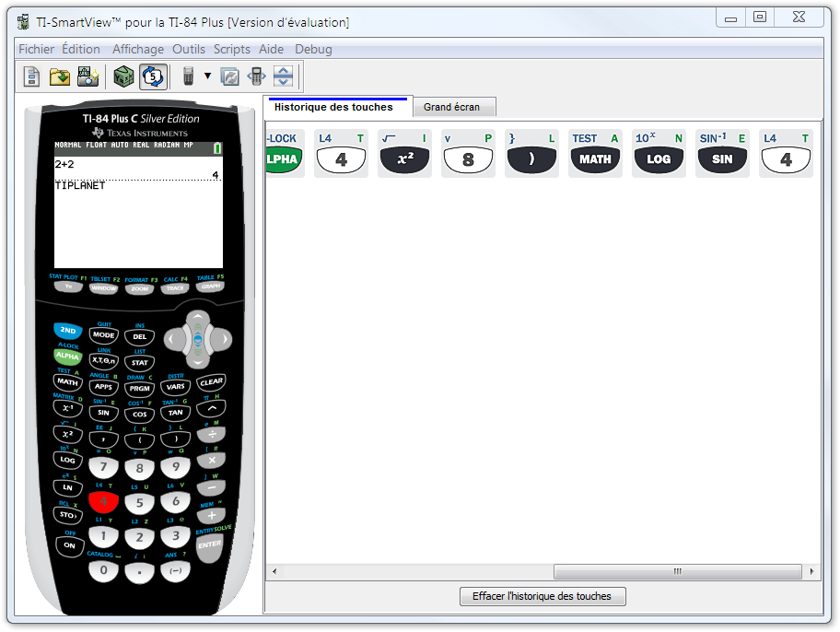Open the Édition menu

point(81,50)
